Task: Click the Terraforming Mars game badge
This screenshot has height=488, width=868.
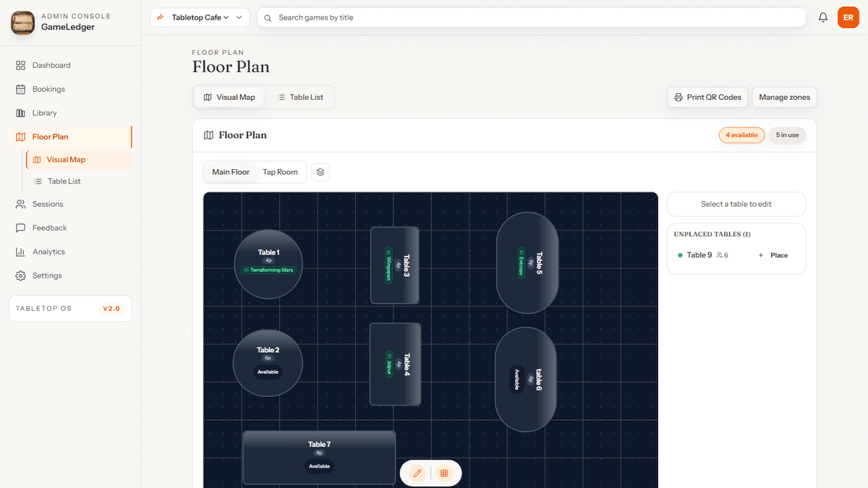Action: pyautogui.click(x=268, y=270)
